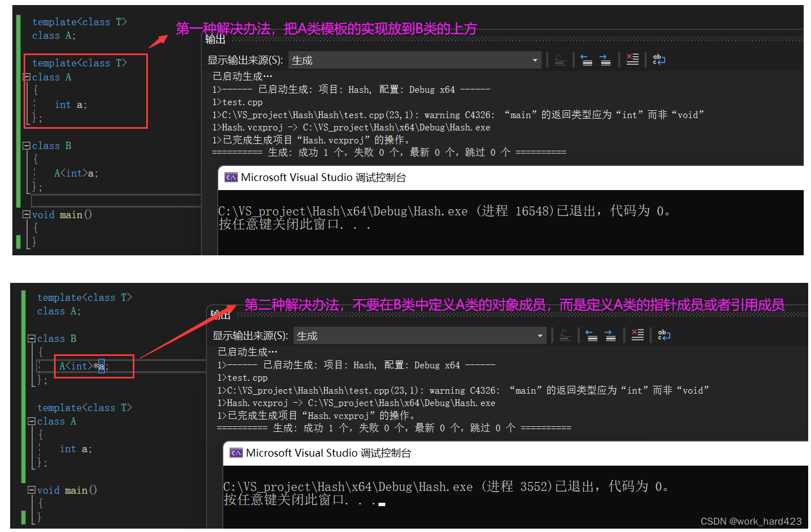
Task: Click Clear All icon in lower Output toolbar
Action: (638, 335)
